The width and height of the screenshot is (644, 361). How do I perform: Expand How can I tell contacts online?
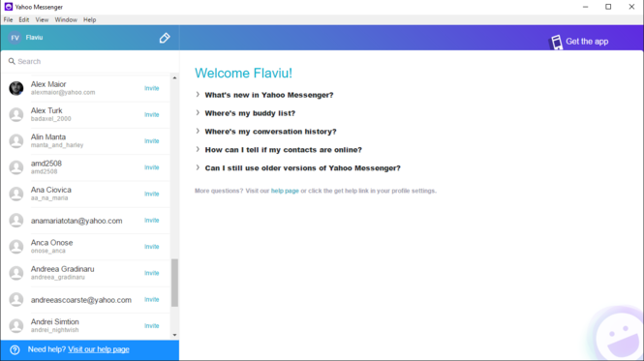(279, 150)
